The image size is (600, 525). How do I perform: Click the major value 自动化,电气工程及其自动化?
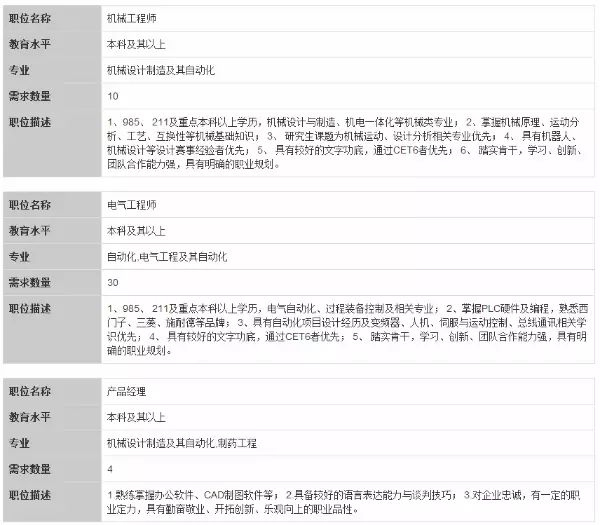167,256
